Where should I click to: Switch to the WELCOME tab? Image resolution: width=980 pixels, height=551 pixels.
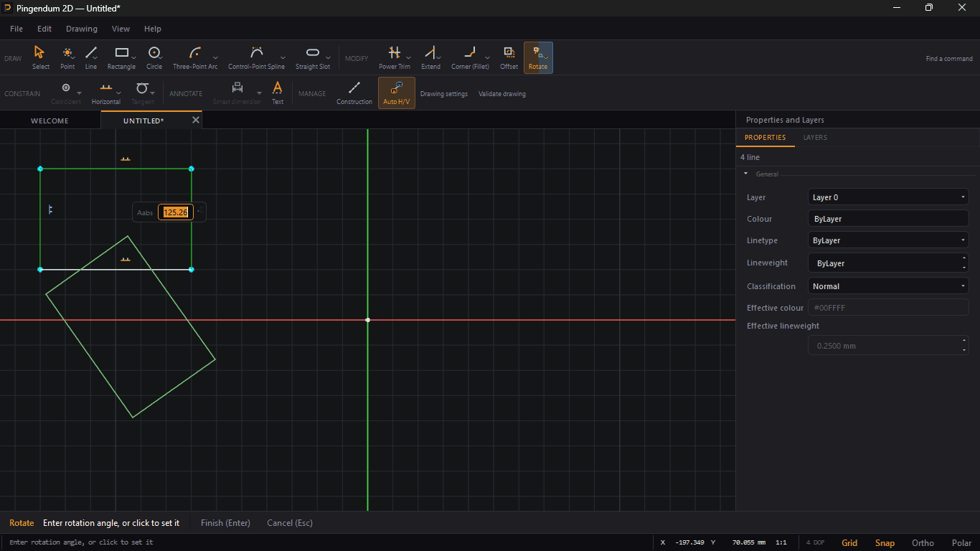[50, 121]
